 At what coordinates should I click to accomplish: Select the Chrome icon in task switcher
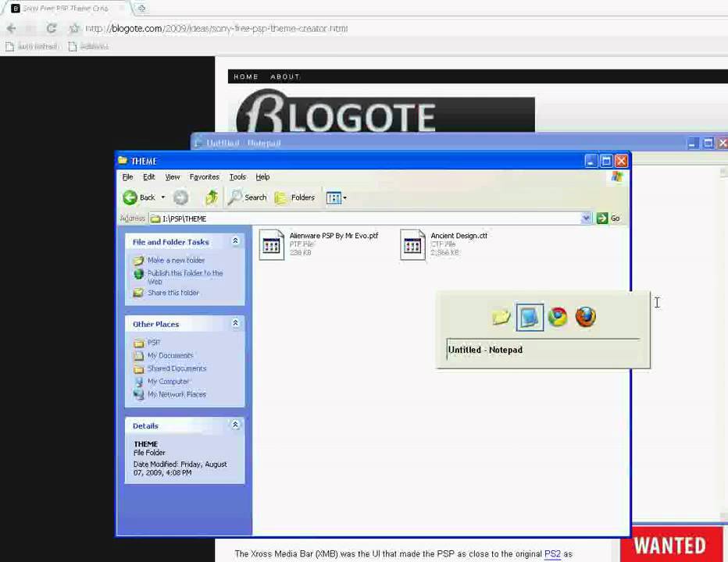pos(558,318)
